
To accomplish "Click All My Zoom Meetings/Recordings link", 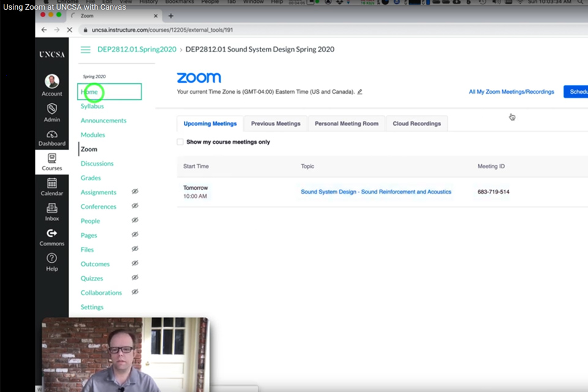I will tap(511, 92).
